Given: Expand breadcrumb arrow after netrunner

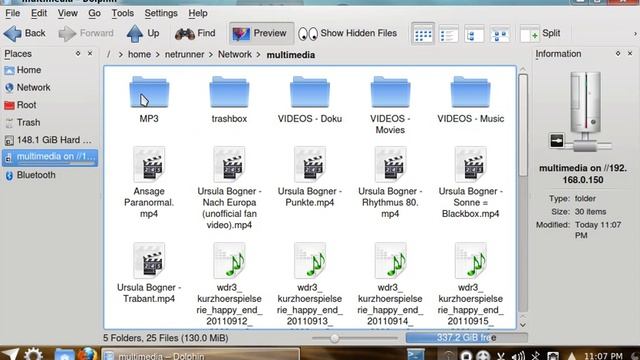Looking at the screenshot, I should click(x=211, y=55).
